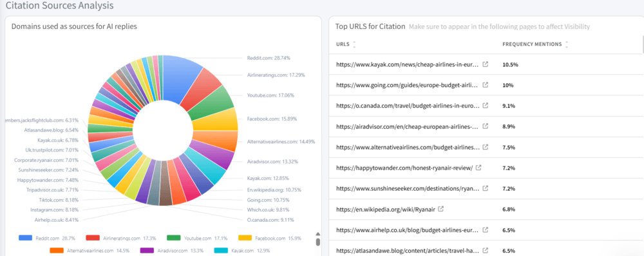Click the Uk.trustpilot.com: 7.01% chart label

[52, 150]
